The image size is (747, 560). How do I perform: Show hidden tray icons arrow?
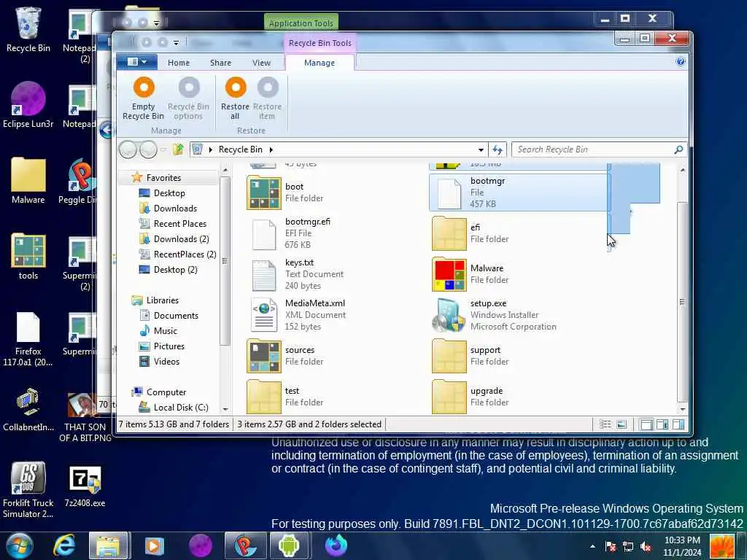point(592,546)
